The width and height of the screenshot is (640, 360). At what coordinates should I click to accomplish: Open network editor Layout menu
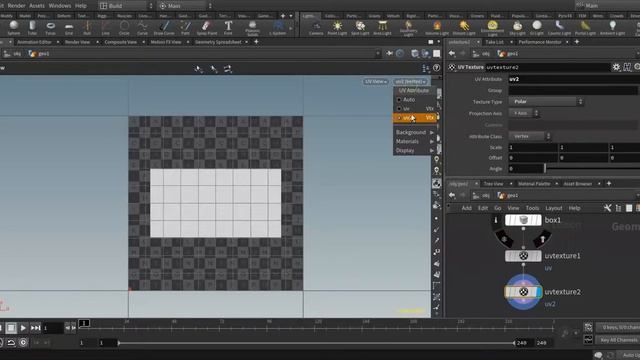[x=553, y=208]
